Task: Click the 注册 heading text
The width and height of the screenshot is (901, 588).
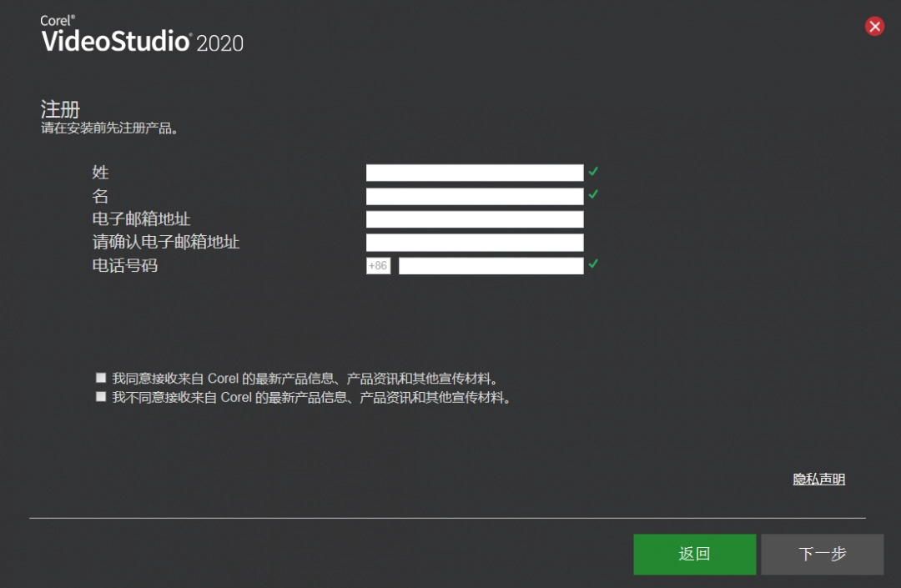Action: tap(60, 109)
